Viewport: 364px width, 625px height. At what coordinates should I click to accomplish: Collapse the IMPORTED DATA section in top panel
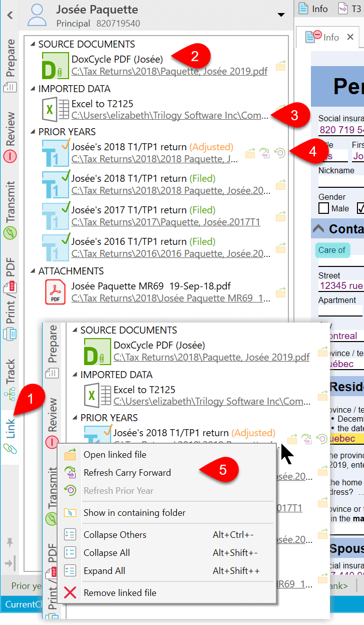[33, 89]
